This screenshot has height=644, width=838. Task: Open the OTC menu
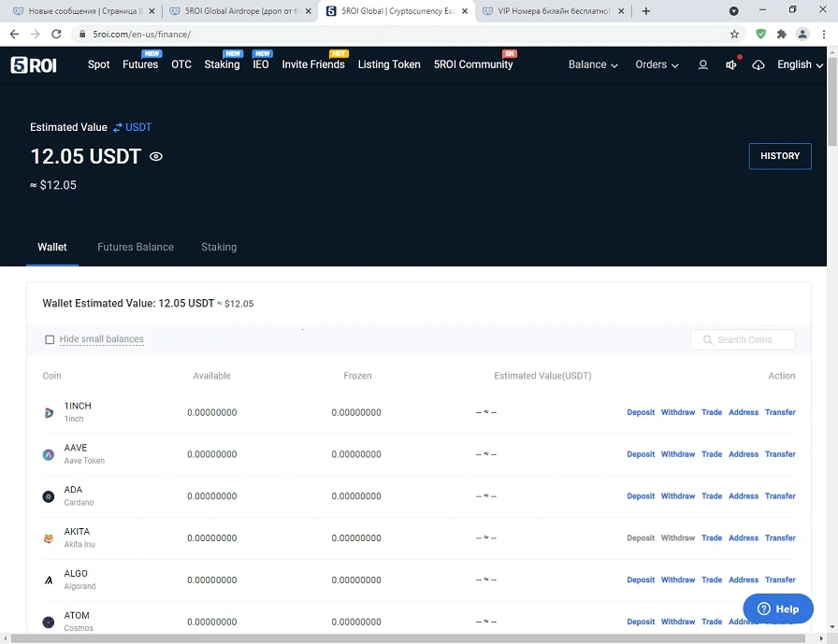point(181,64)
